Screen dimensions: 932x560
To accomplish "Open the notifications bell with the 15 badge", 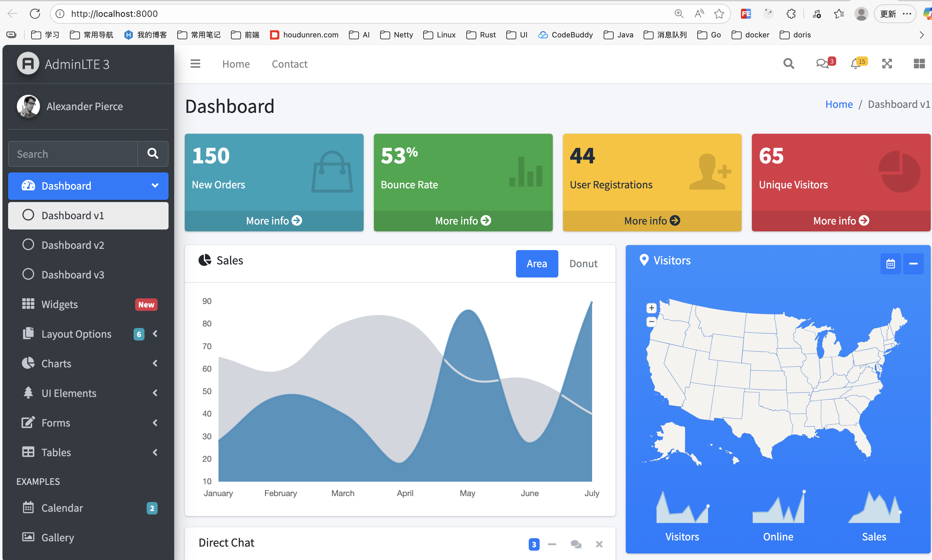I will 856,64.
